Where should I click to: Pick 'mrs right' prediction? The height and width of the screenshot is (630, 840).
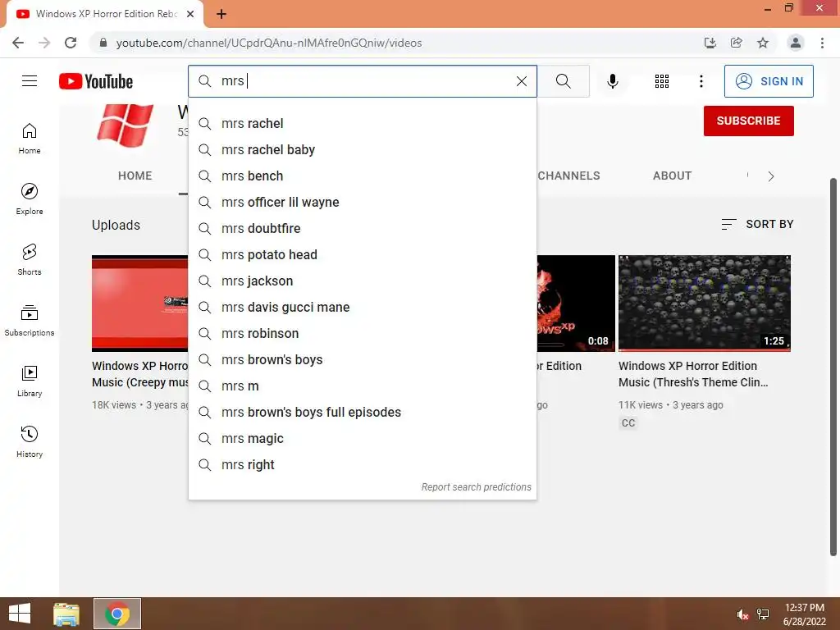[362, 464]
